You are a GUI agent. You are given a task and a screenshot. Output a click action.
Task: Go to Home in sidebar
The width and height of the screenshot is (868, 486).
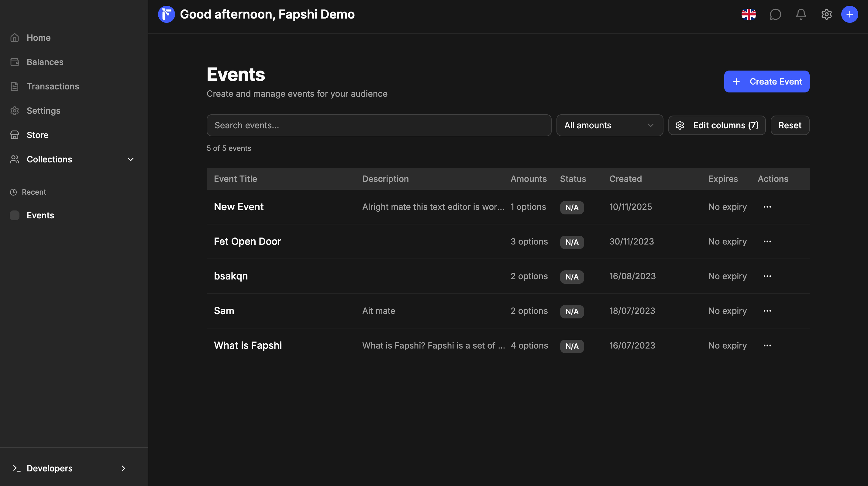coord(38,37)
